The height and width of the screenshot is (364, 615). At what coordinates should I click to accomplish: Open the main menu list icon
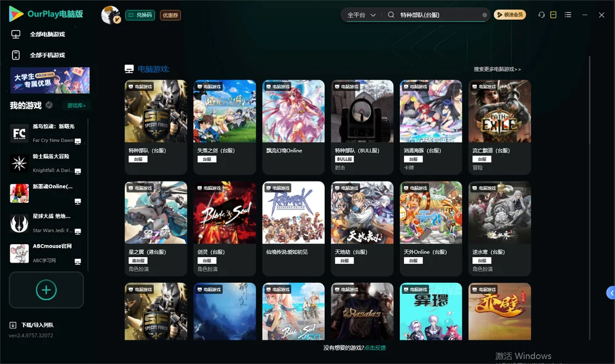(x=568, y=15)
